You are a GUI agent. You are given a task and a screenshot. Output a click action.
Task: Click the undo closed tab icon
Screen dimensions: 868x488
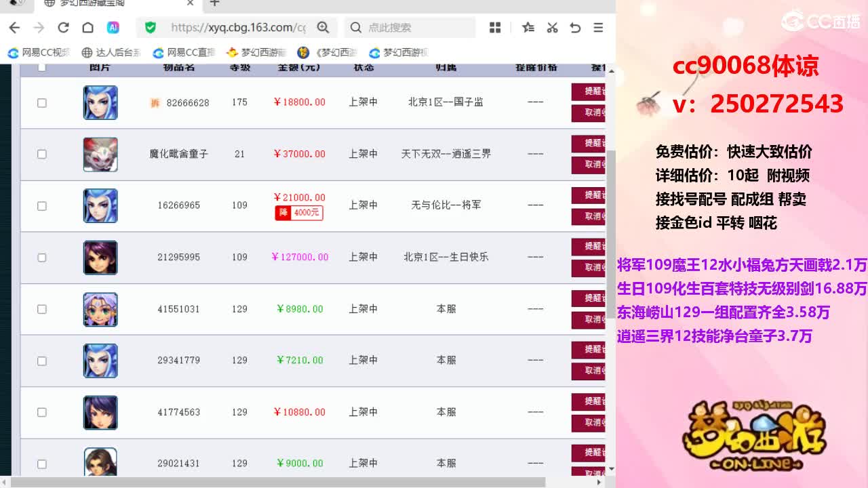(x=575, y=28)
